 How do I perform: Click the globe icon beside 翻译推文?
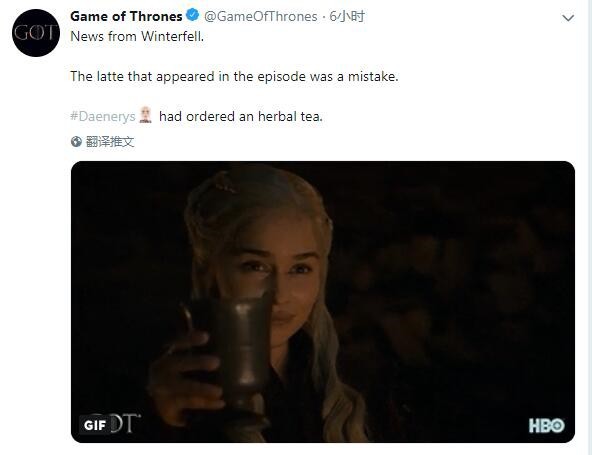[x=76, y=142]
